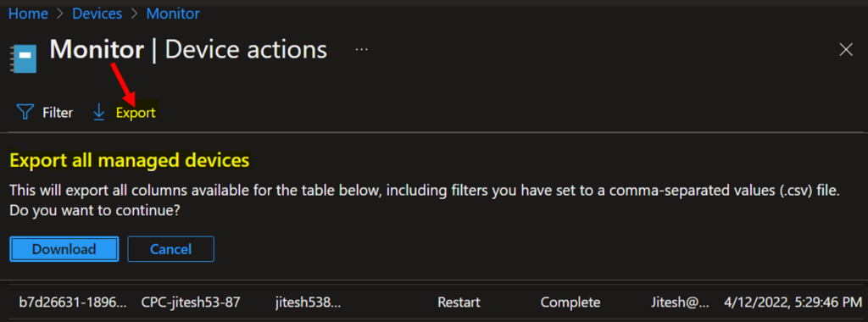
Task: Click the Monitor notebook icon
Action: pyautogui.click(x=23, y=58)
